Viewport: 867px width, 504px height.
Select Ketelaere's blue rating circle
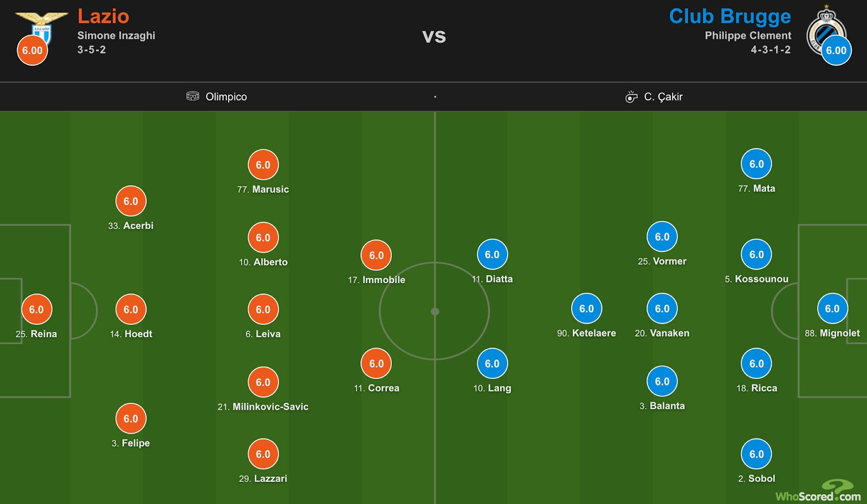point(587,309)
